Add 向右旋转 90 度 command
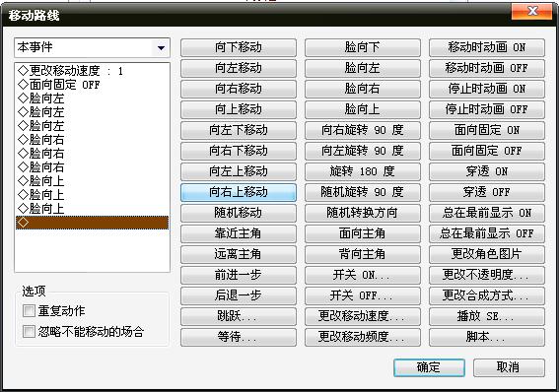 coord(363,130)
